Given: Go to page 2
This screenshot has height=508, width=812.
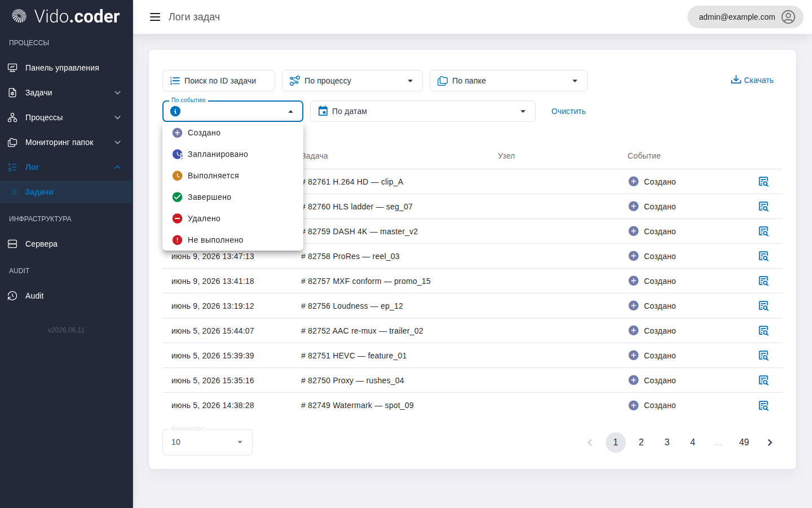Looking at the screenshot, I should point(641,443).
